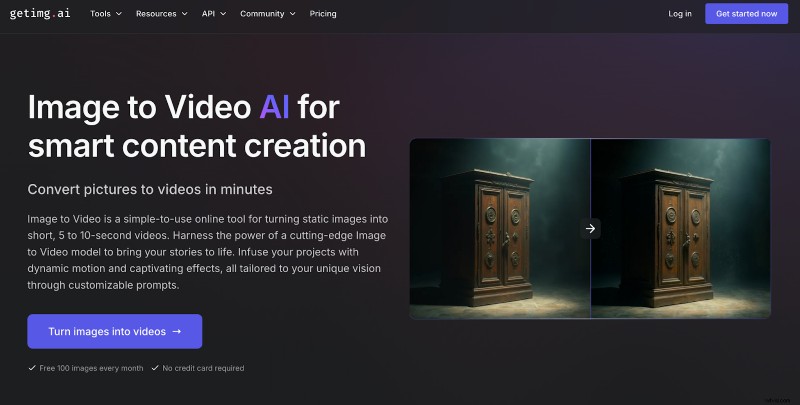
Task: Open the Tools dropdown menu
Action: pyautogui.click(x=106, y=14)
